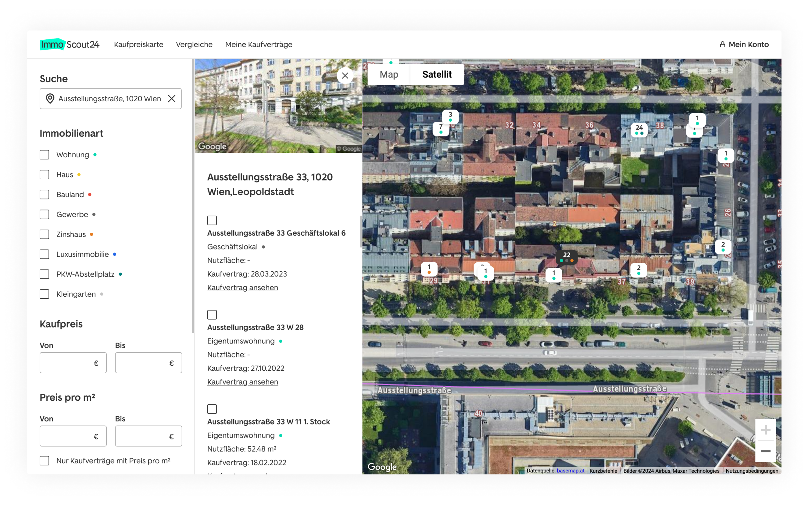Click the location pin icon in search field
812x505 pixels.
[50, 98]
